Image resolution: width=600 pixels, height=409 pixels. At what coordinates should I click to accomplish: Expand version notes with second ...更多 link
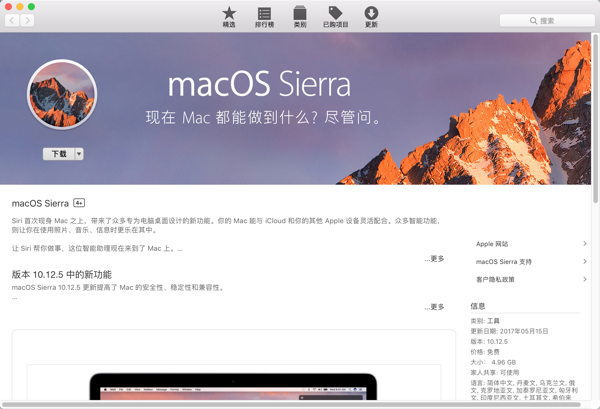pyautogui.click(x=434, y=307)
